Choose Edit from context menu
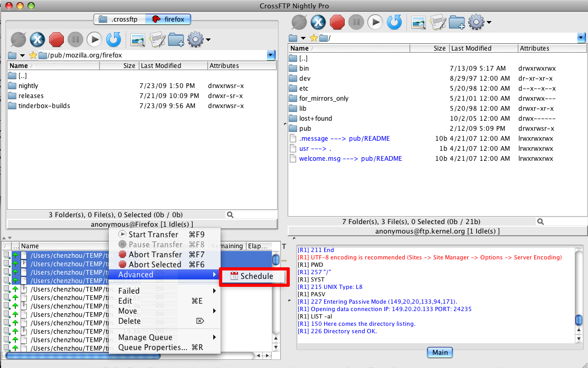This screenshot has width=588, height=368. pos(164,301)
